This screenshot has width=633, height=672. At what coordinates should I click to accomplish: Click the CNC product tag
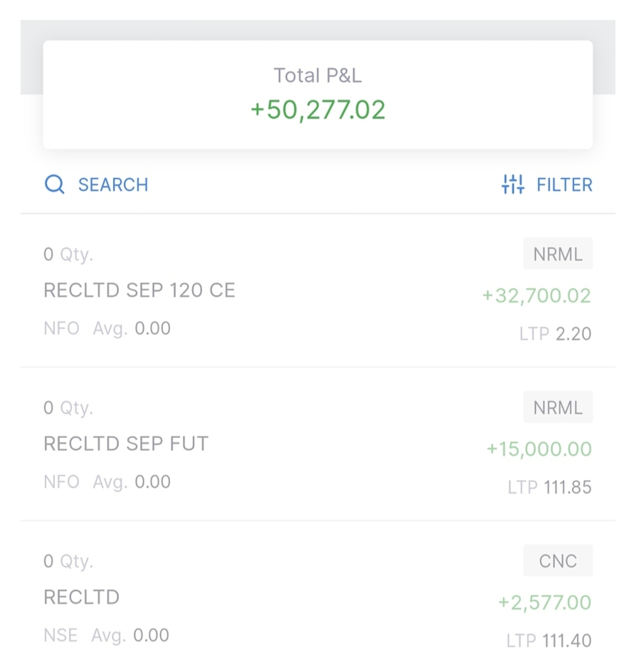coord(558,561)
